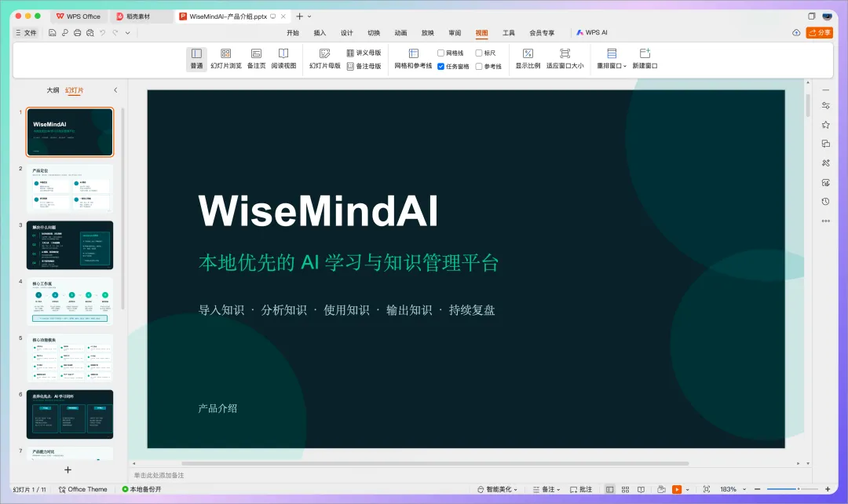Click 批注 comments button in status bar

tap(581, 489)
